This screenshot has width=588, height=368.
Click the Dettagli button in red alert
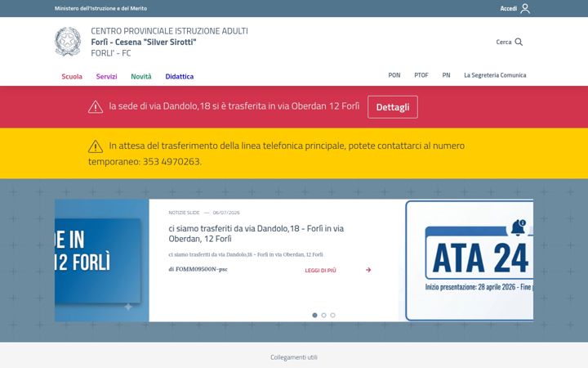393,107
